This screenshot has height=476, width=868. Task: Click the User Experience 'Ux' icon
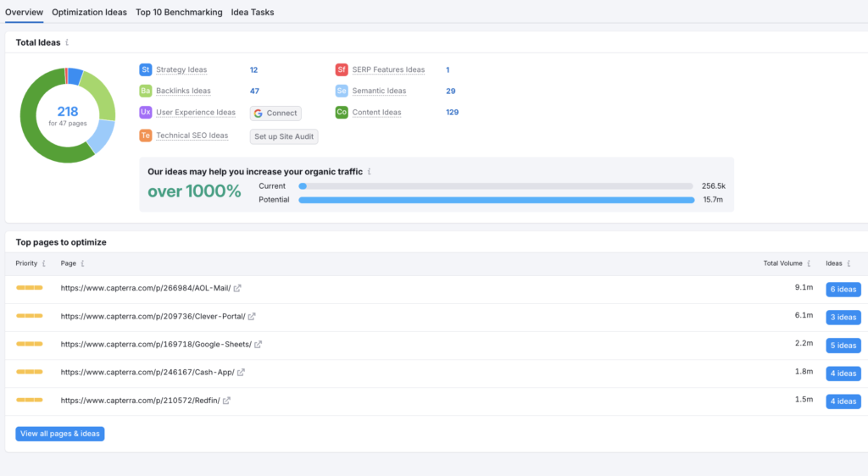(x=146, y=113)
